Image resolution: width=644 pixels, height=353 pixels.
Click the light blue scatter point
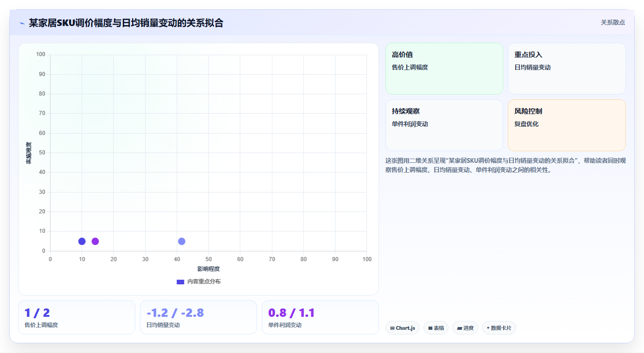click(182, 241)
